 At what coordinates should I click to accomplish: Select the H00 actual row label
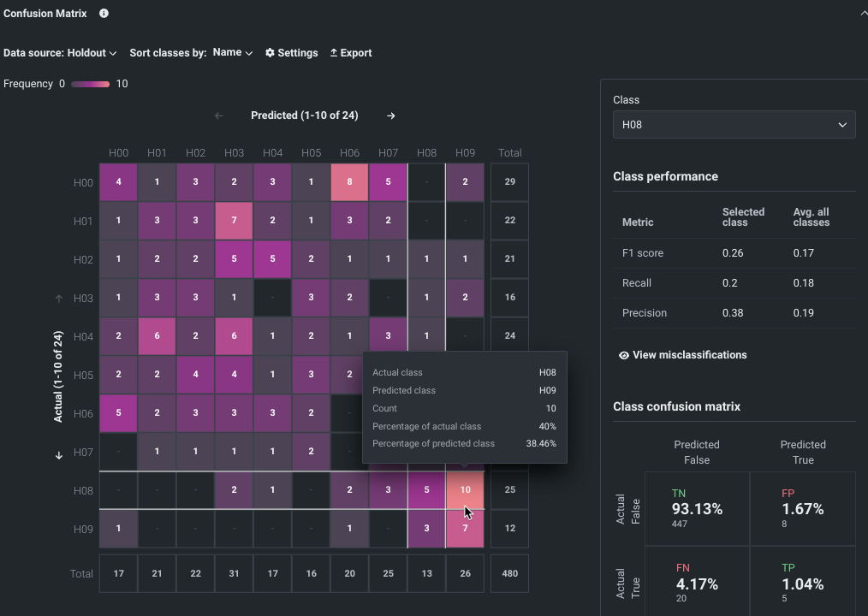[83, 183]
